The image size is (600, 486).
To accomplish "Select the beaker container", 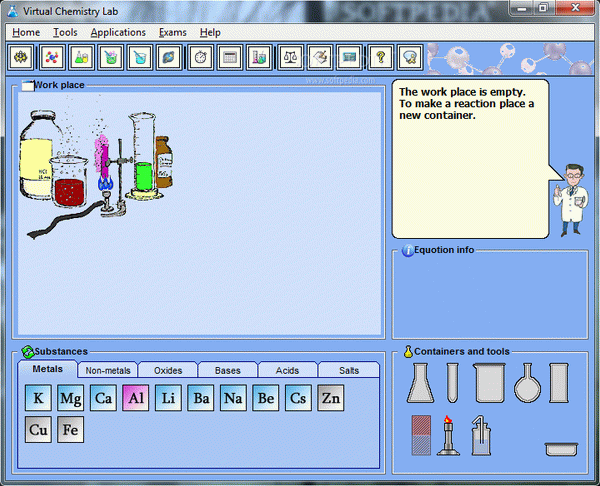I will tap(489, 383).
